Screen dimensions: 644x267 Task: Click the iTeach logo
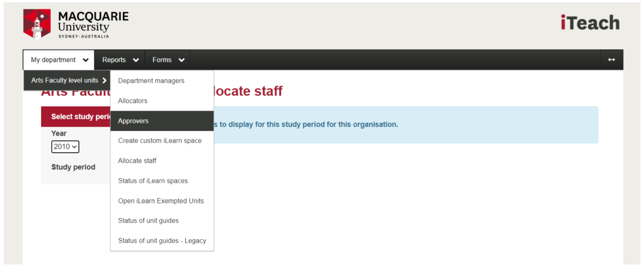[589, 23]
